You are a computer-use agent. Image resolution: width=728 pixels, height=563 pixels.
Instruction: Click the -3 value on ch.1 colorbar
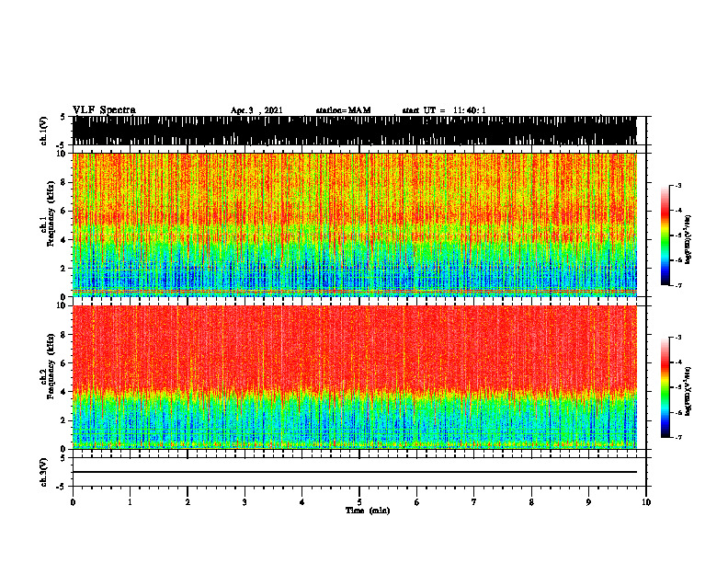677,186
